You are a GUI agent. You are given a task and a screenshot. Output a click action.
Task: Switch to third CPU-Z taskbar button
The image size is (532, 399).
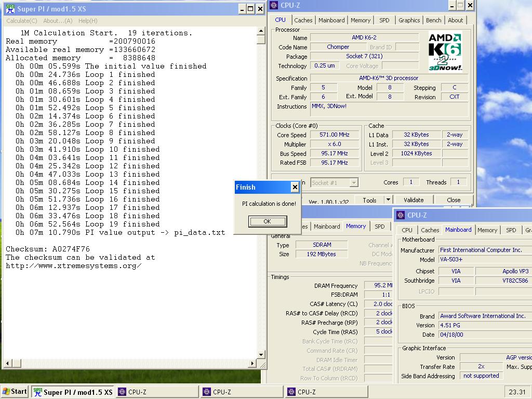coord(327,392)
